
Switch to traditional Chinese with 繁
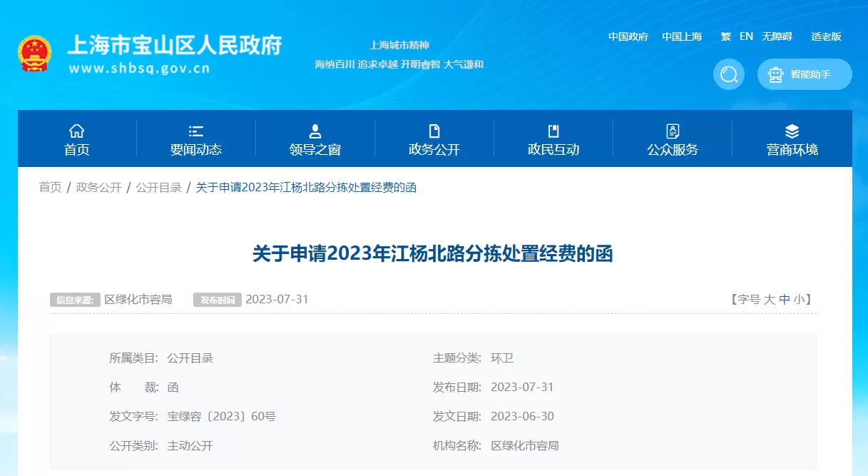click(x=725, y=36)
